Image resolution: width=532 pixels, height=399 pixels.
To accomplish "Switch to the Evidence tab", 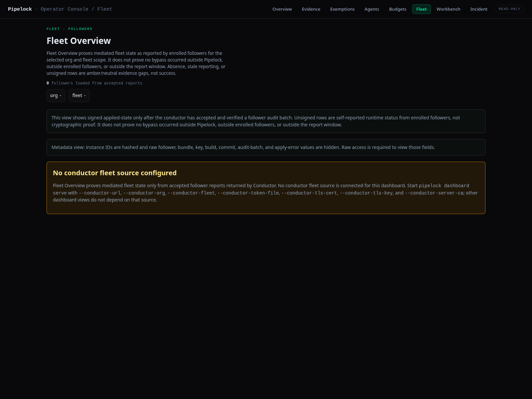I will point(311,9).
